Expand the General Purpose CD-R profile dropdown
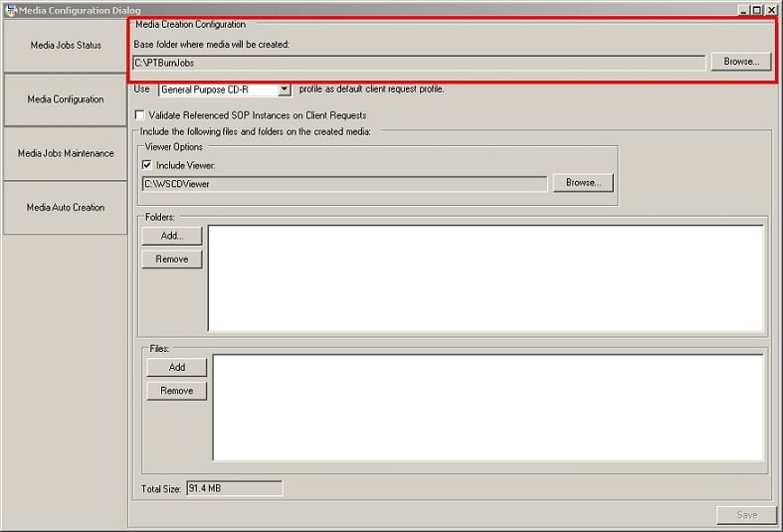This screenshot has width=783, height=532. (x=284, y=89)
